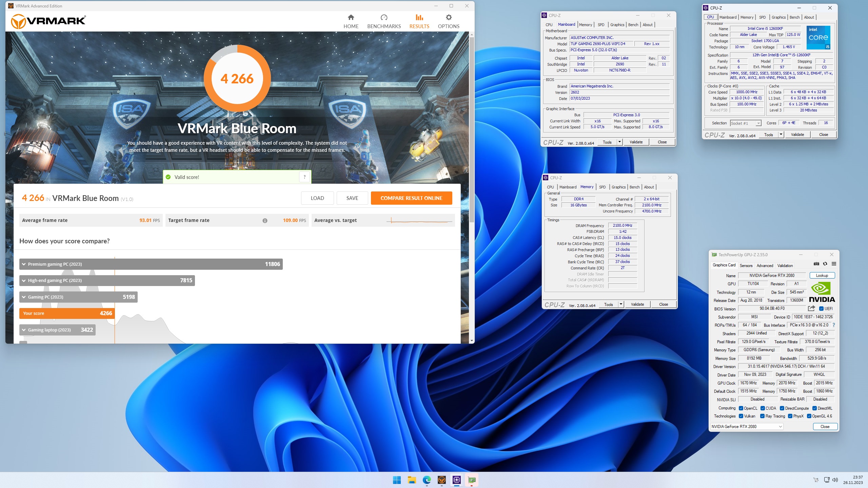Click the CPU-Z taskbar icon
868x488 pixels.
457,480
